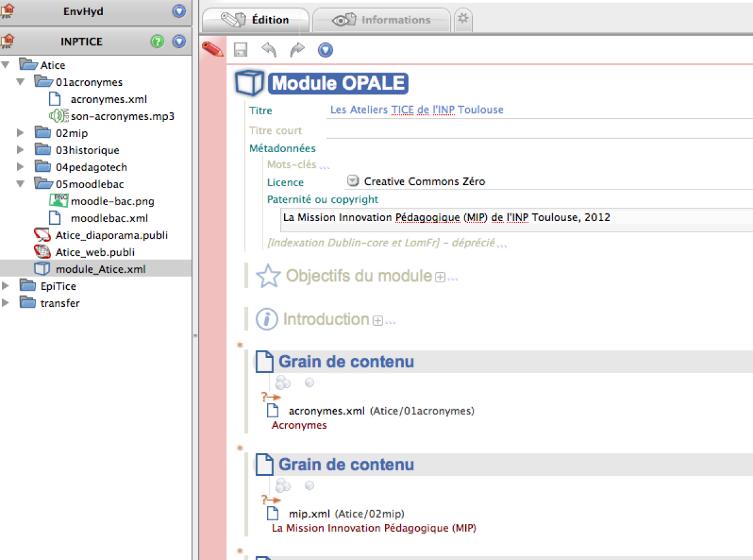
Task: Open the blue dropdown icon beside EnvHyd
Action: 179,11
